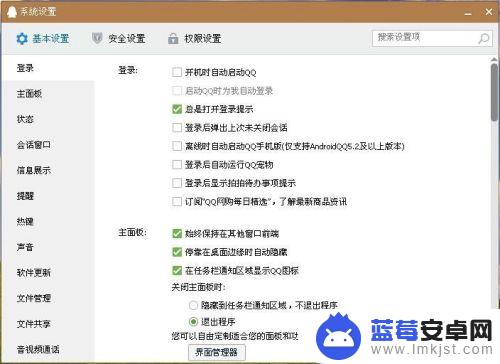Uncheck 始终保持在其他窗口前端

pos(177,234)
